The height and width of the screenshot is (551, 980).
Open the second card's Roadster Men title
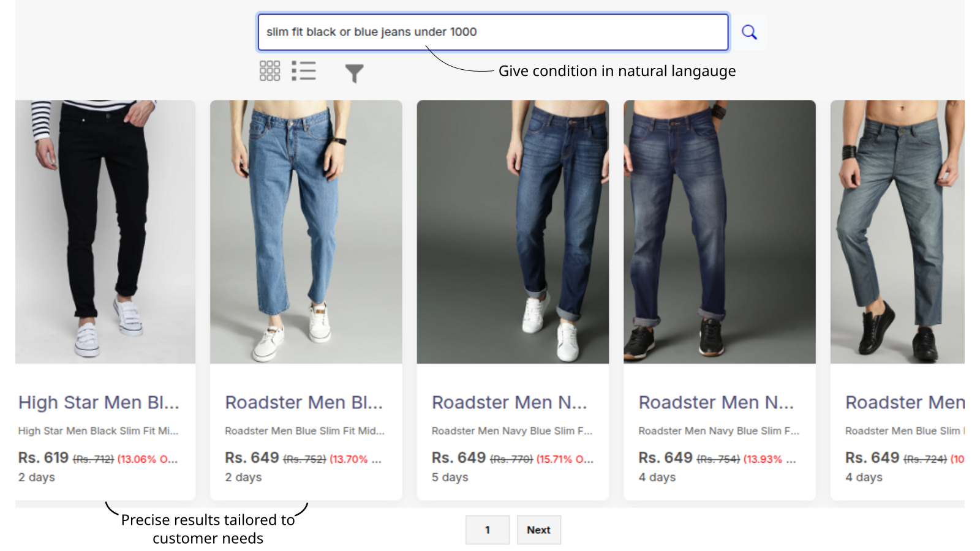[x=304, y=402]
